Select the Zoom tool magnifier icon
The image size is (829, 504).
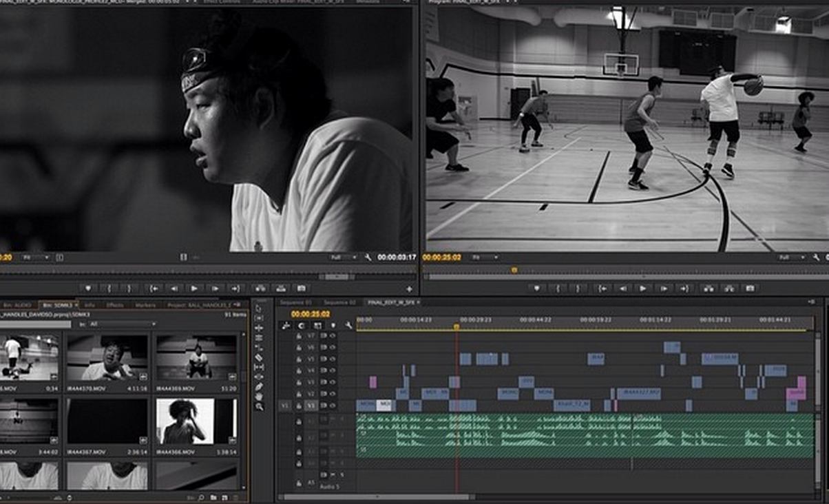(x=259, y=406)
